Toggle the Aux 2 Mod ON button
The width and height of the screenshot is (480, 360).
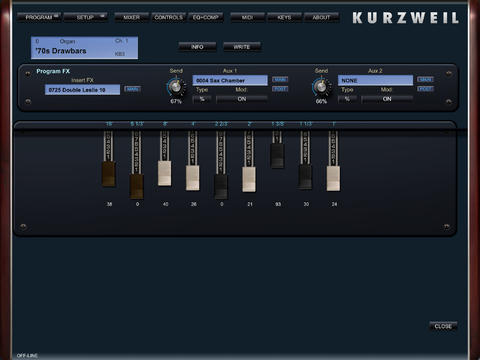coord(387,99)
